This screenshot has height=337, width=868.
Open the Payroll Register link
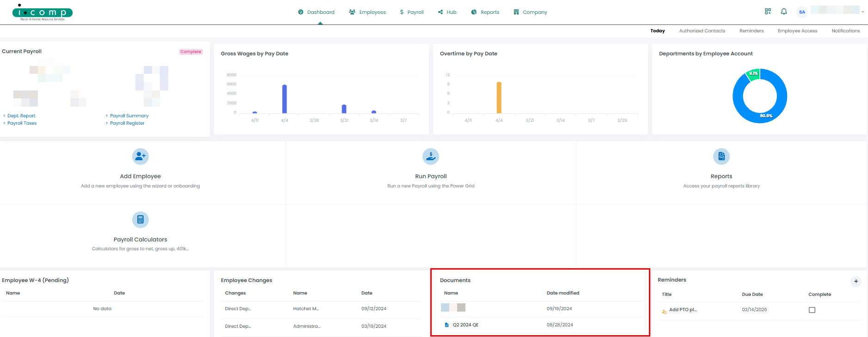127,123
